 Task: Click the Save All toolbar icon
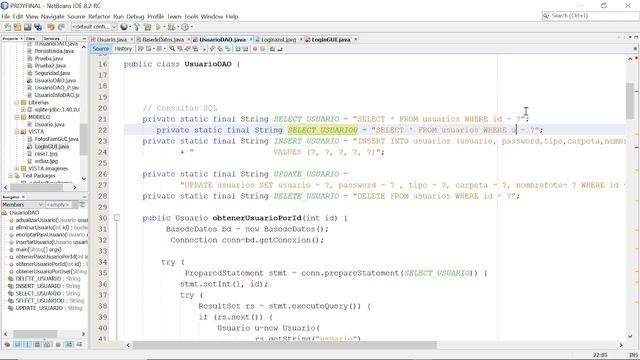[38, 27]
